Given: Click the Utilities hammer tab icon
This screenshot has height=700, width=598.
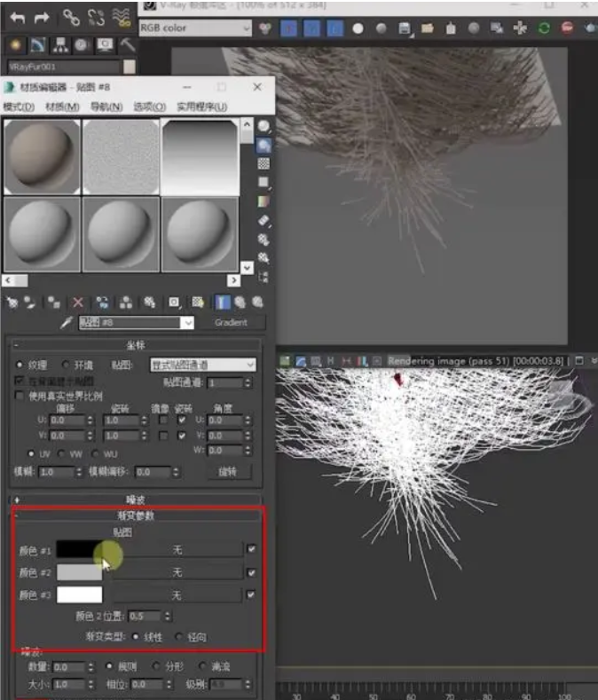Looking at the screenshot, I should pos(128,43).
